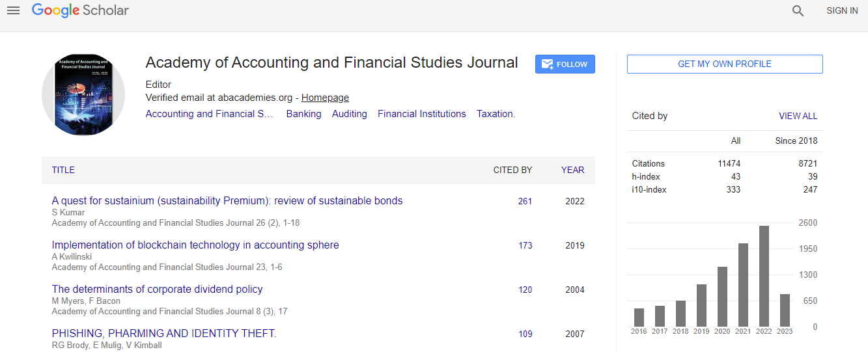Click the 2022 bar in citations chart

764,276
